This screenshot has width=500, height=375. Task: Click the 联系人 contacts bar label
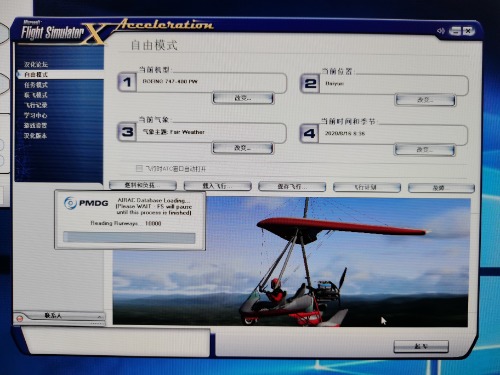[x=53, y=315]
